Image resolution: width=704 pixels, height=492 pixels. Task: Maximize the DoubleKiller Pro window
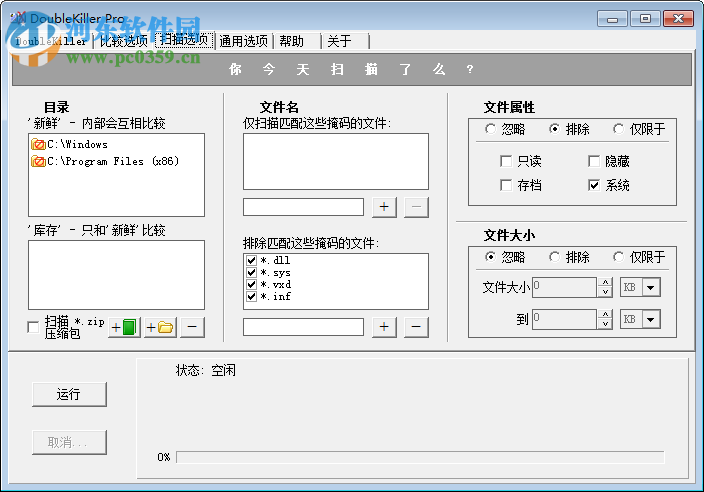(645, 19)
